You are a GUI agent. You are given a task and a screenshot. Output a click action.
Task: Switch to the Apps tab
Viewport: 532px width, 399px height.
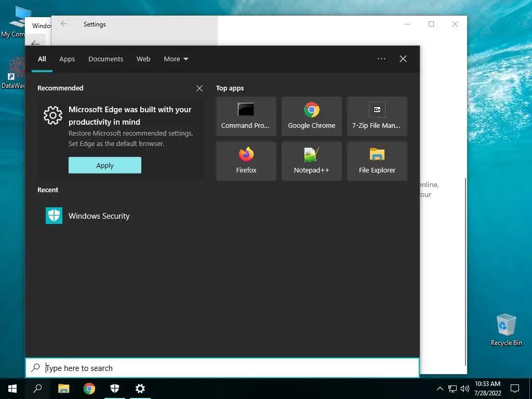tap(67, 59)
